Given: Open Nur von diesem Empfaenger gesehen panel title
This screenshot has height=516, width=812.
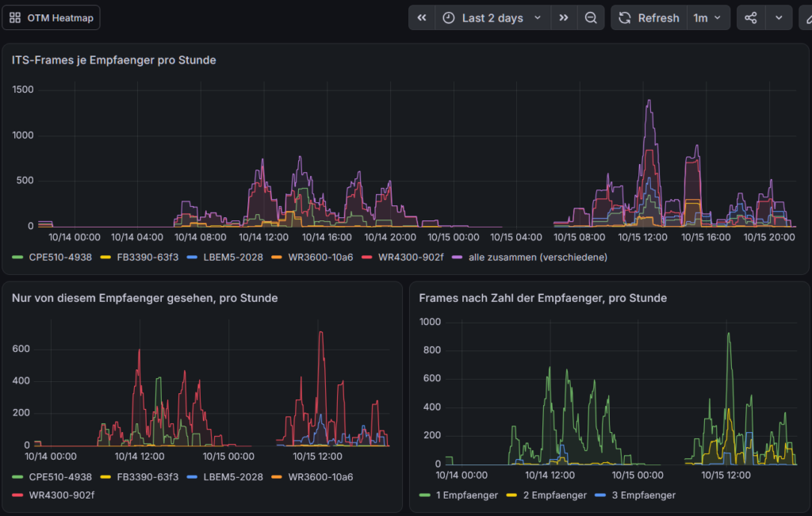Looking at the screenshot, I should (x=144, y=298).
